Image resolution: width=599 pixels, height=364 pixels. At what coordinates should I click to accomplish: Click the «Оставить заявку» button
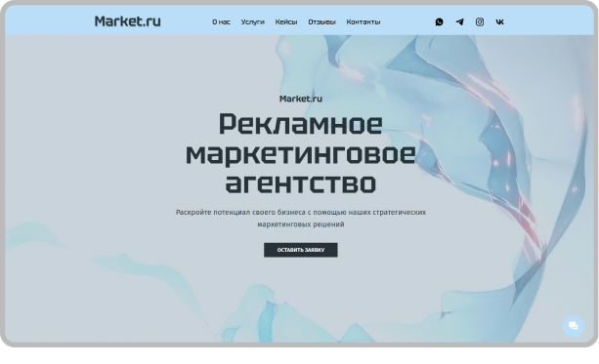tap(301, 250)
